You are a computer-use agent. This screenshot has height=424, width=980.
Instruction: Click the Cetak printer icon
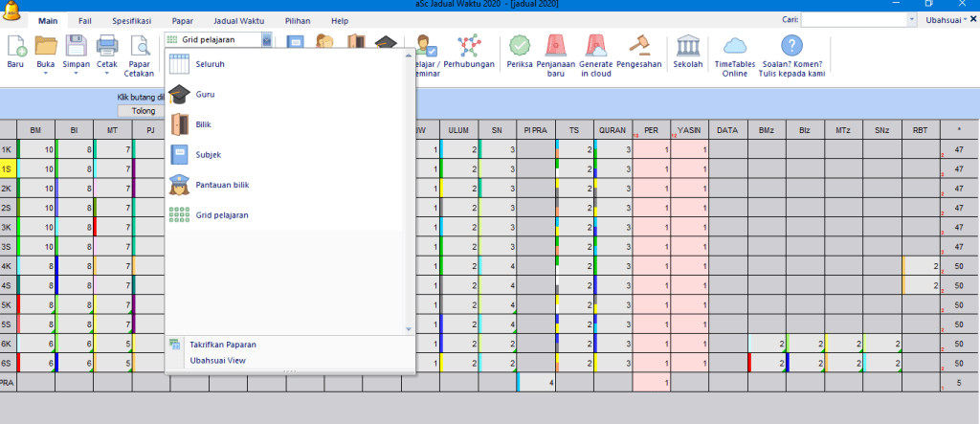[x=107, y=48]
